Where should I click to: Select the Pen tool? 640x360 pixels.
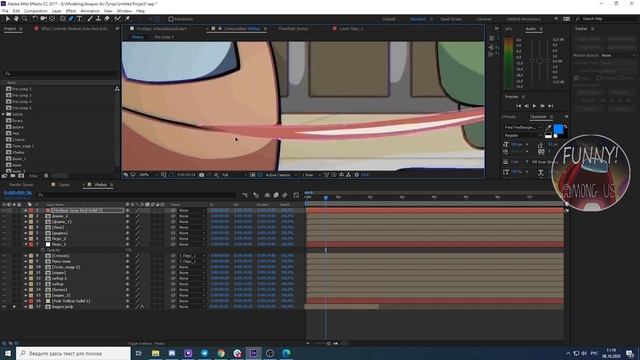click(71, 19)
